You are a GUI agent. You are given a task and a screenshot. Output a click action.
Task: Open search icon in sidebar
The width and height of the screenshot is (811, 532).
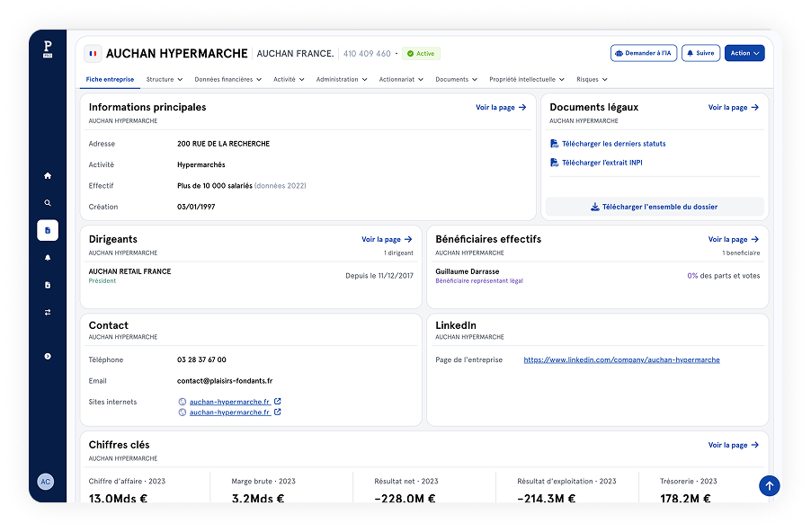pos(48,203)
